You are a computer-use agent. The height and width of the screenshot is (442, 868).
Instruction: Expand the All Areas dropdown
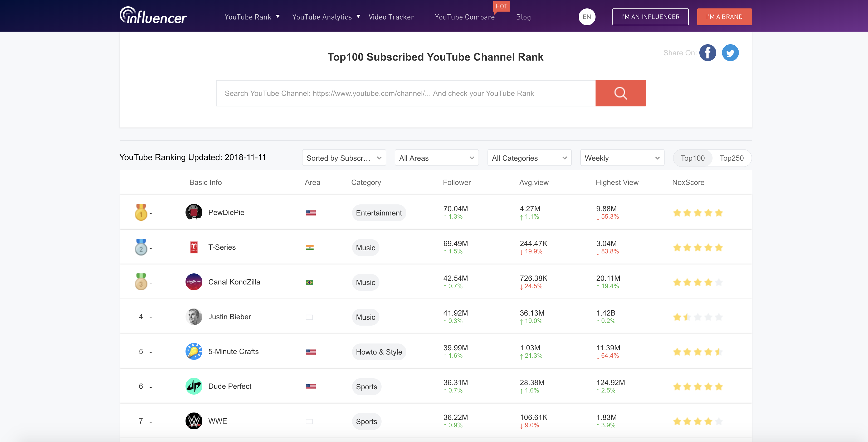436,158
